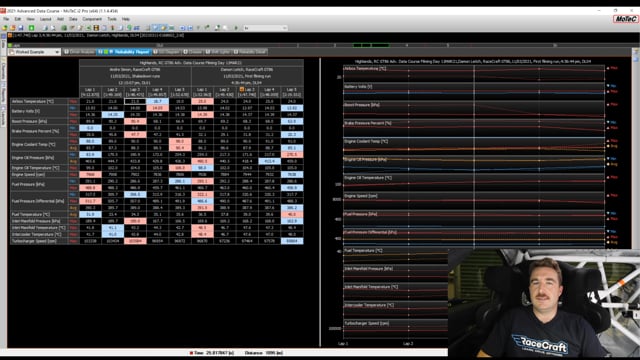Image resolution: width=640 pixels, height=360 pixels.
Task: Select the Brake Pressure Percent row label
Action: coord(39,131)
